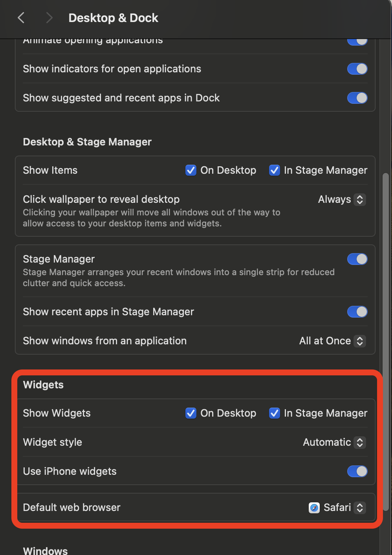The height and width of the screenshot is (555, 392).
Task: Go back with the left chevron arrow
Action: (21, 18)
